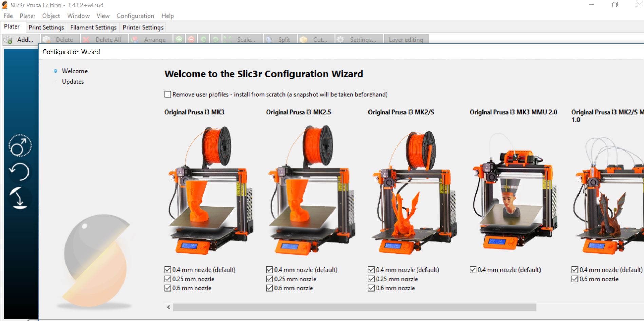
Task: Click the 'Original Prusa i3 MK3 MMU 2.0' heading
Action: [513, 112]
